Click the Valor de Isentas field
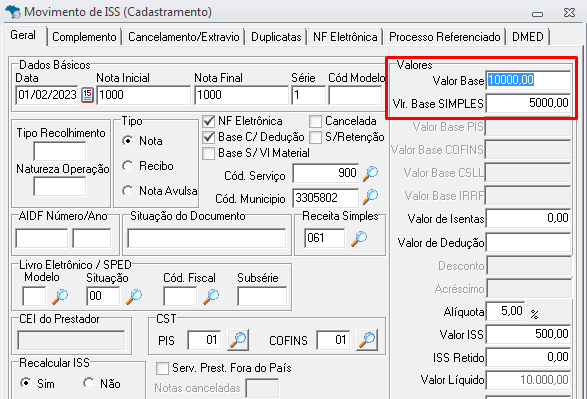587x399 pixels. 528,218
